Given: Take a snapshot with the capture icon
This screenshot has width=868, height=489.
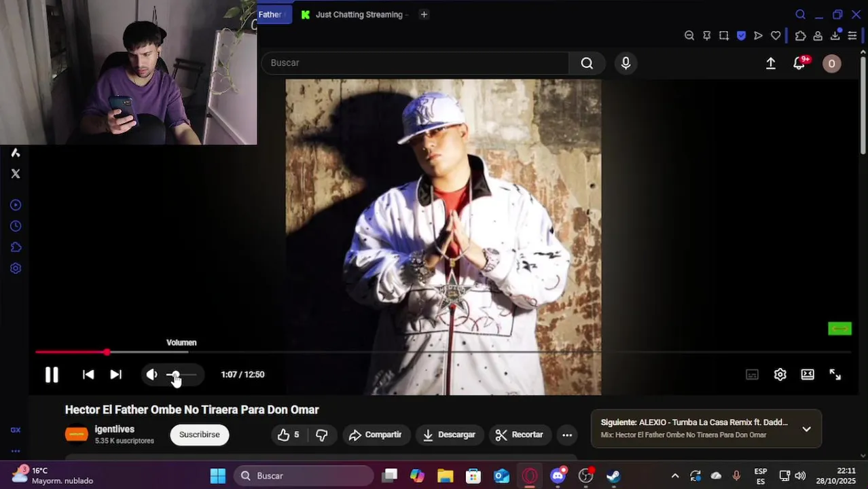Looking at the screenshot, I should pyautogui.click(x=724, y=36).
